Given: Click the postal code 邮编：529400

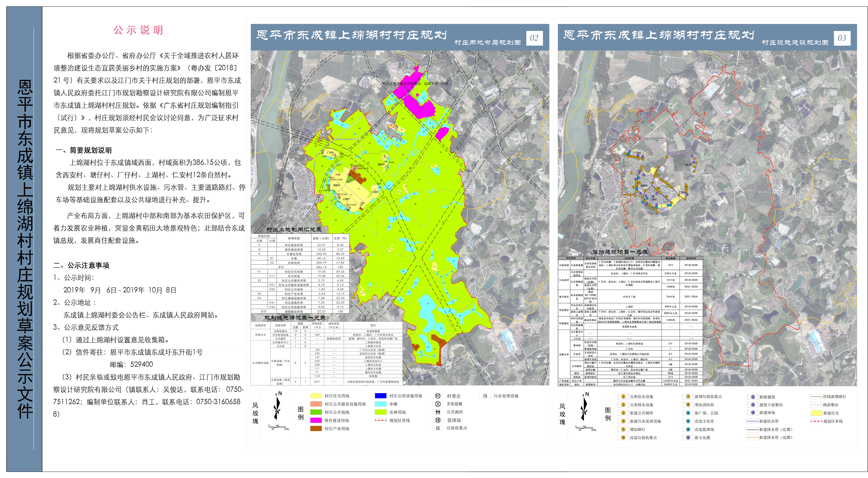Looking at the screenshot, I should [x=131, y=365].
